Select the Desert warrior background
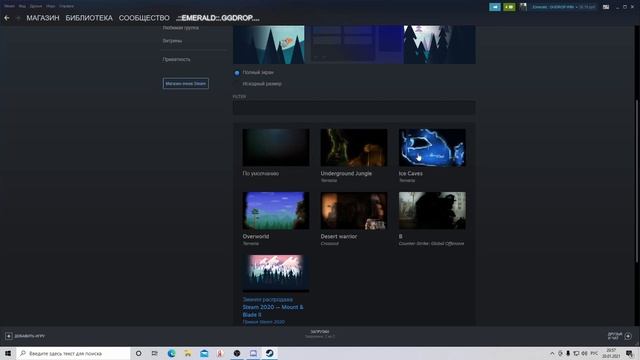The image size is (640, 360). click(x=354, y=211)
